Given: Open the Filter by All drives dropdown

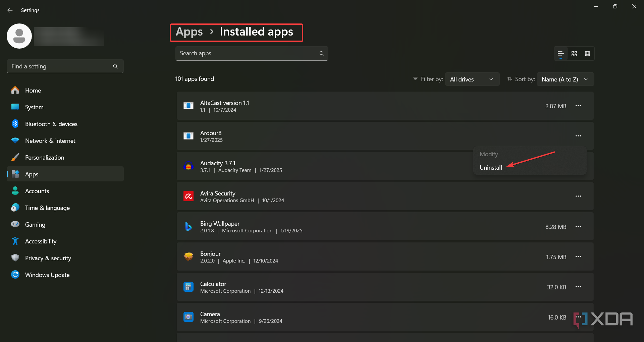Looking at the screenshot, I should pyautogui.click(x=472, y=79).
